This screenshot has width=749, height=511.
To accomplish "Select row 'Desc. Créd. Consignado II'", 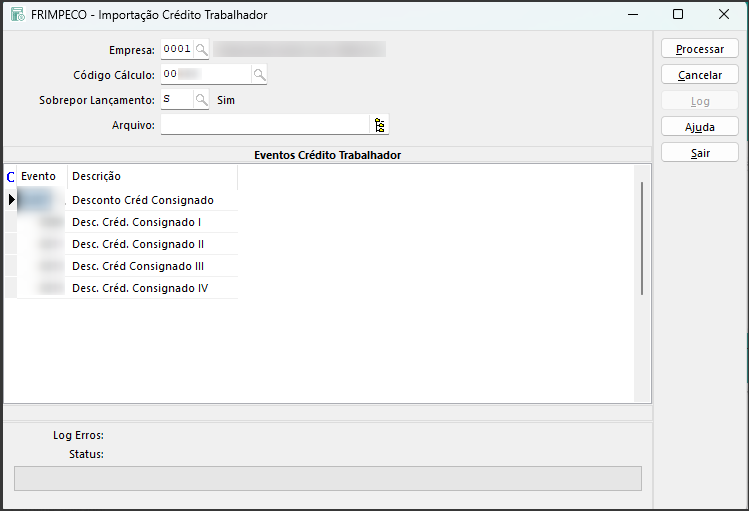I will (x=121, y=244).
